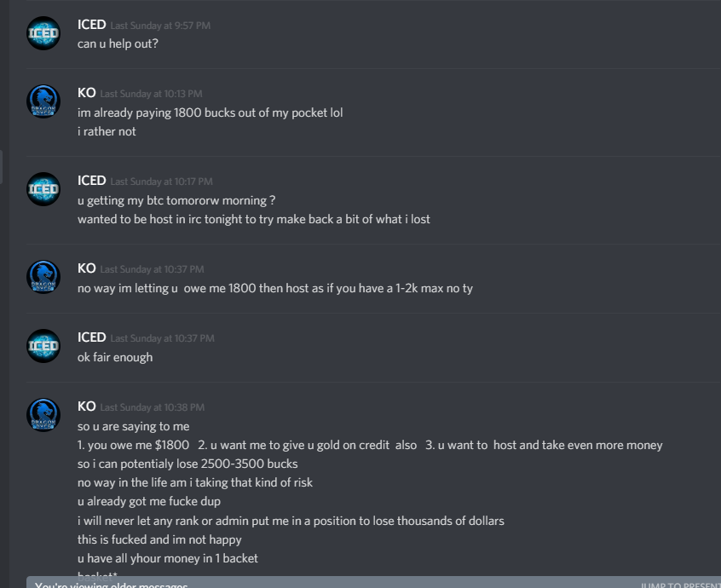The image size is (721, 588).
Task: Jump to present messages button
Action: [x=681, y=585]
